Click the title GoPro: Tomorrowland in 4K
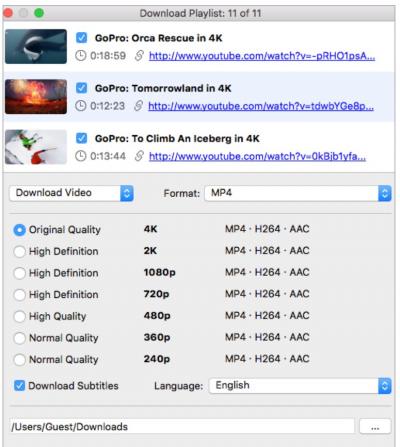The height and width of the screenshot is (447, 400). pyautogui.click(x=163, y=88)
